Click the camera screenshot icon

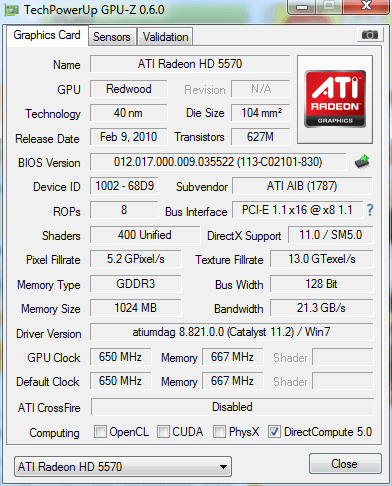[x=369, y=34]
